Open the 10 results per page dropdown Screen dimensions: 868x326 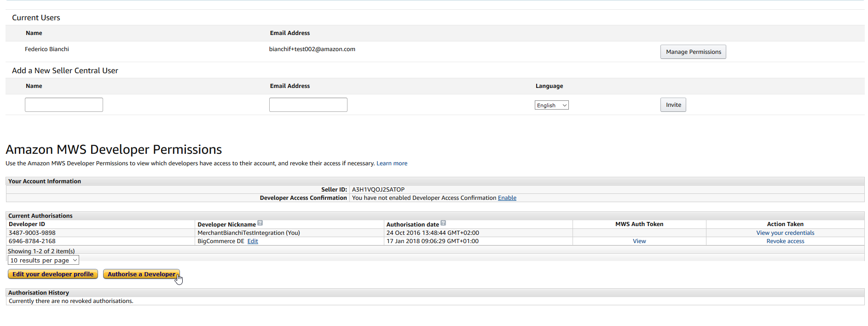pos(44,261)
